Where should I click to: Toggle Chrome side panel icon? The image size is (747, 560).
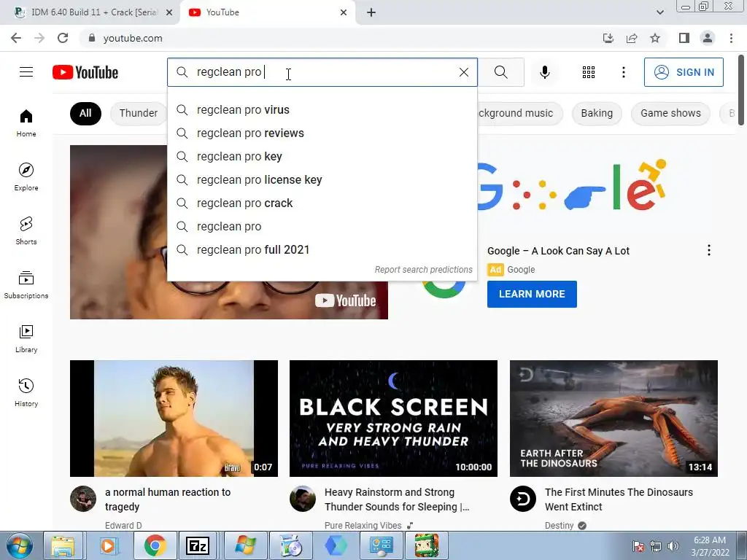[x=684, y=38]
